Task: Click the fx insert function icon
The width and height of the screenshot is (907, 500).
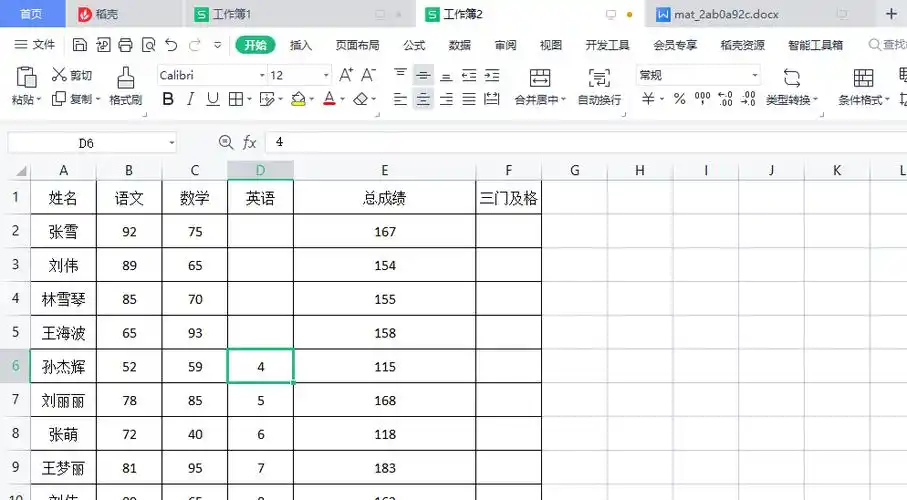Action: [249, 142]
